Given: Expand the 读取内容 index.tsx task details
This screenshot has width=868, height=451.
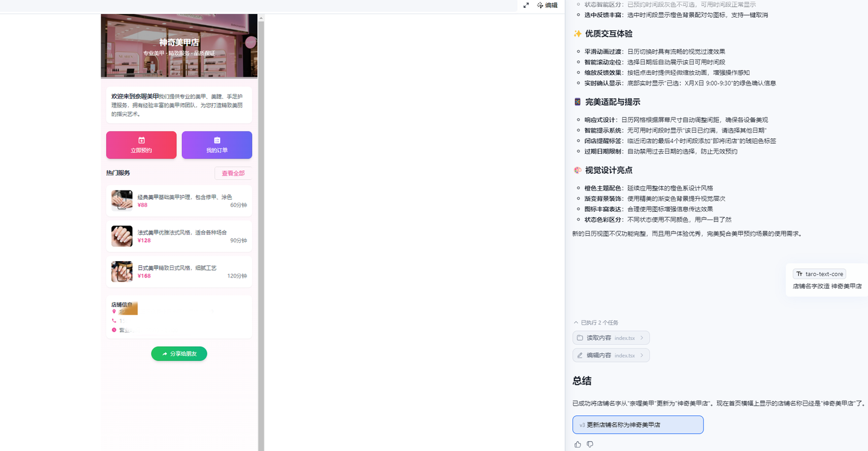Looking at the screenshot, I should (641, 338).
